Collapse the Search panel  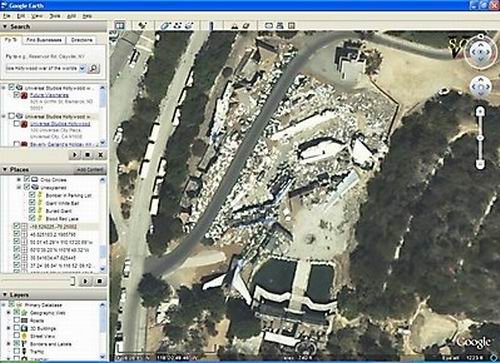5,27
